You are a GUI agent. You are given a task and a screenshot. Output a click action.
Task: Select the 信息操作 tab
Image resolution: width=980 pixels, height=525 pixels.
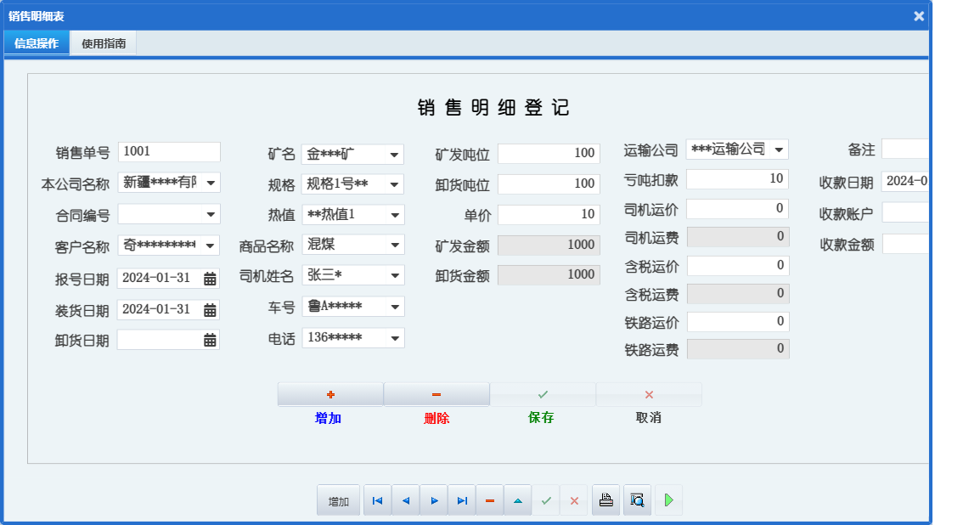(36, 42)
